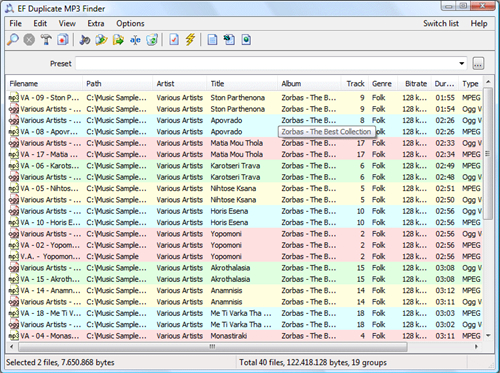This screenshot has width=500, height=373.
Task: Sort by the Path column header
Action: click(x=117, y=84)
